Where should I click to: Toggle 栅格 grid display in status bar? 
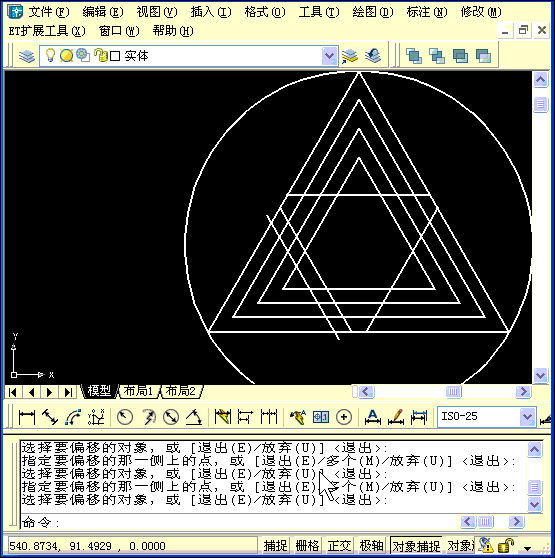pos(307,545)
